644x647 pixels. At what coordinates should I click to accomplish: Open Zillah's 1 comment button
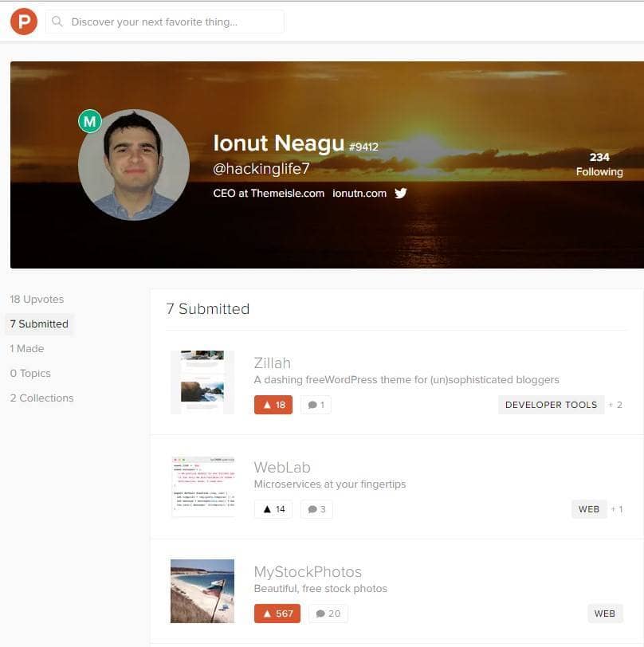click(x=316, y=405)
